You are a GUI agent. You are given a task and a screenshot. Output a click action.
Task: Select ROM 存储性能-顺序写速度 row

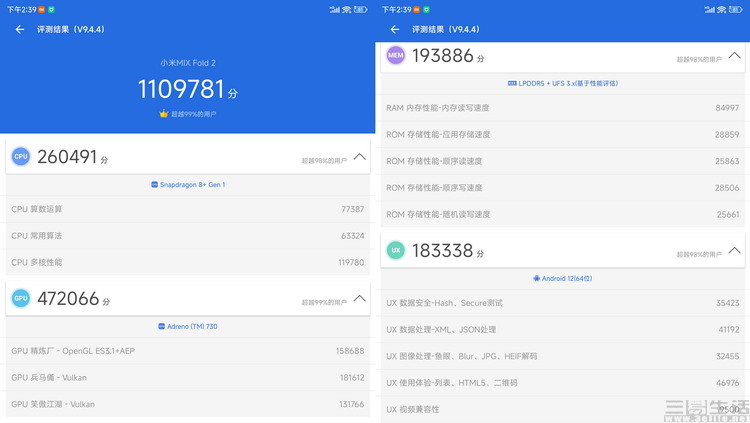point(562,188)
